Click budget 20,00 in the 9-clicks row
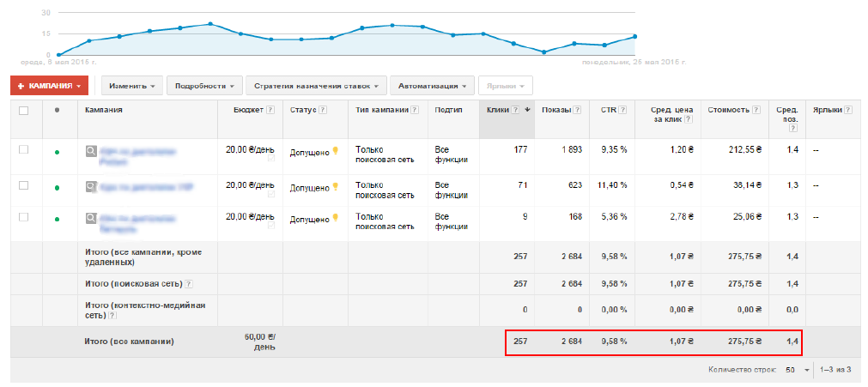The image size is (868, 387). (250, 216)
